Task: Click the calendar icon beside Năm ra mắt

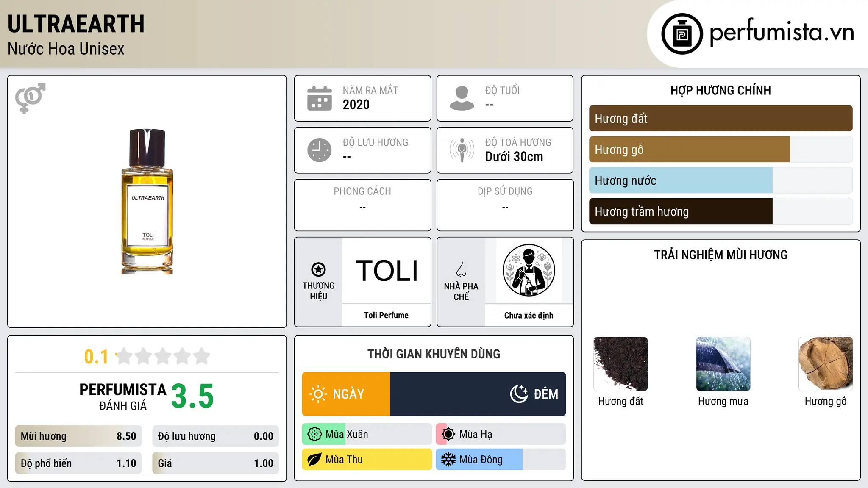Action: coord(320,98)
